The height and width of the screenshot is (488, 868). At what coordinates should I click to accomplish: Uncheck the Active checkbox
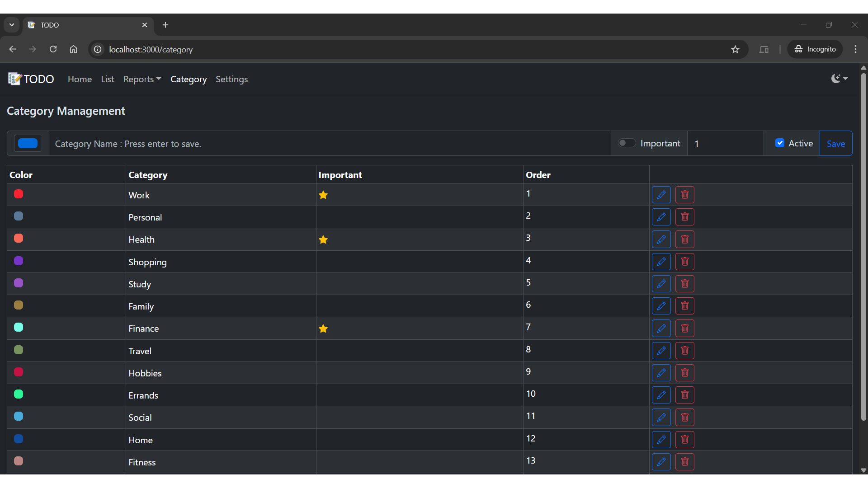779,143
